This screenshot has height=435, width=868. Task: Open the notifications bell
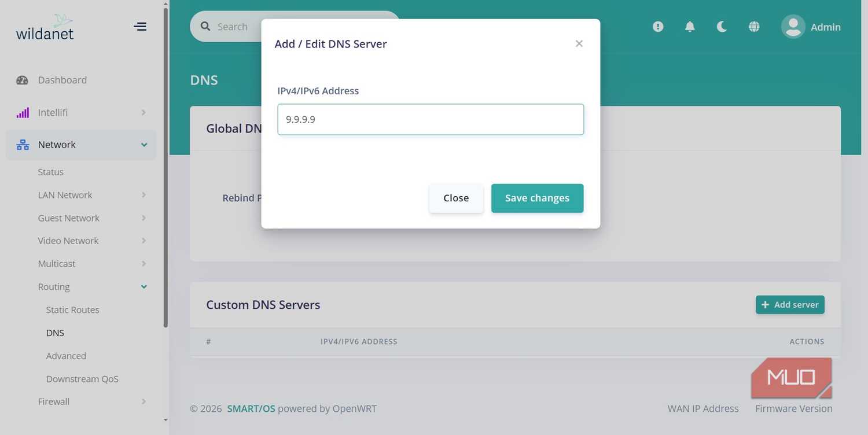[690, 27]
